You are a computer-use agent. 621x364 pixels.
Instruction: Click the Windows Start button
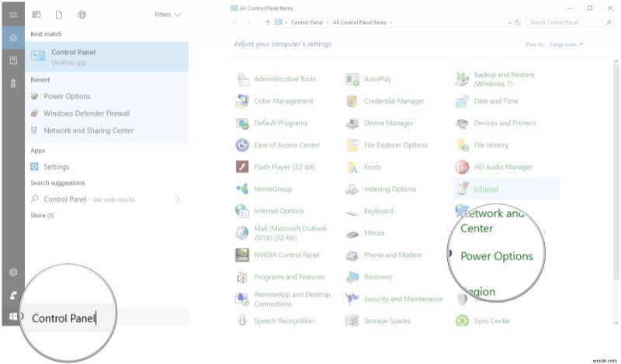tap(13, 316)
